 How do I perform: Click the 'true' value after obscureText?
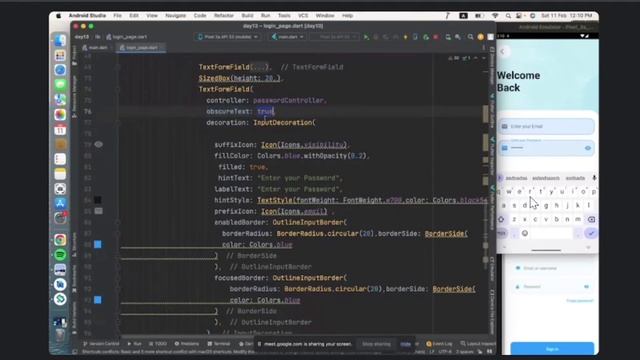[265, 111]
